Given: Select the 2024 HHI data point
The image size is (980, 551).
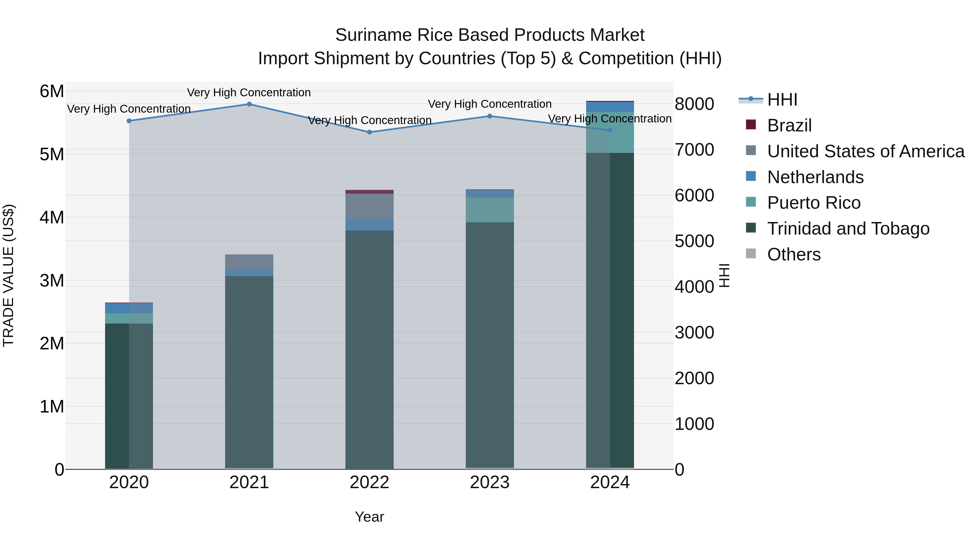Looking at the screenshot, I should pos(610,130).
